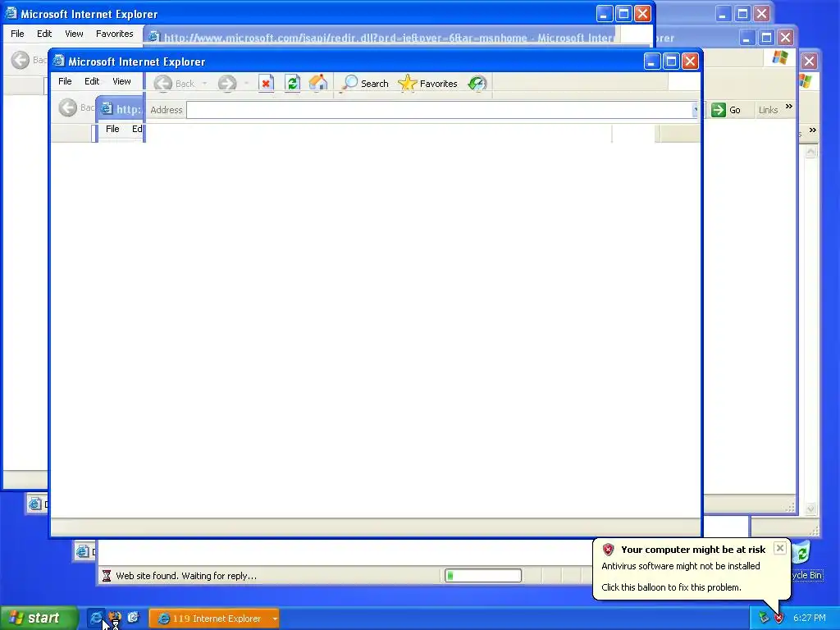Viewport: 840px width, 630px height.
Task: Click the small IE window icon above the taskbar
Action: pos(82,550)
